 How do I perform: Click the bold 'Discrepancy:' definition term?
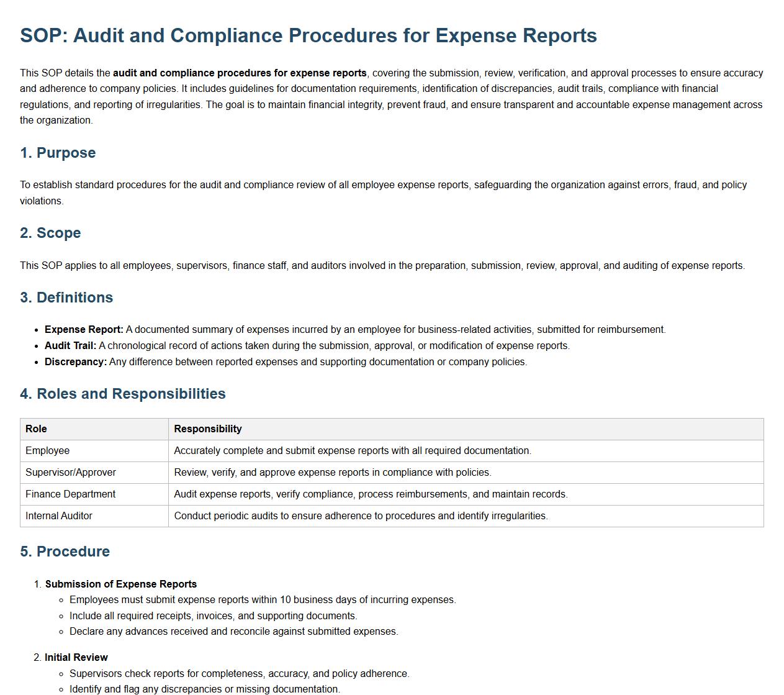pos(76,362)
